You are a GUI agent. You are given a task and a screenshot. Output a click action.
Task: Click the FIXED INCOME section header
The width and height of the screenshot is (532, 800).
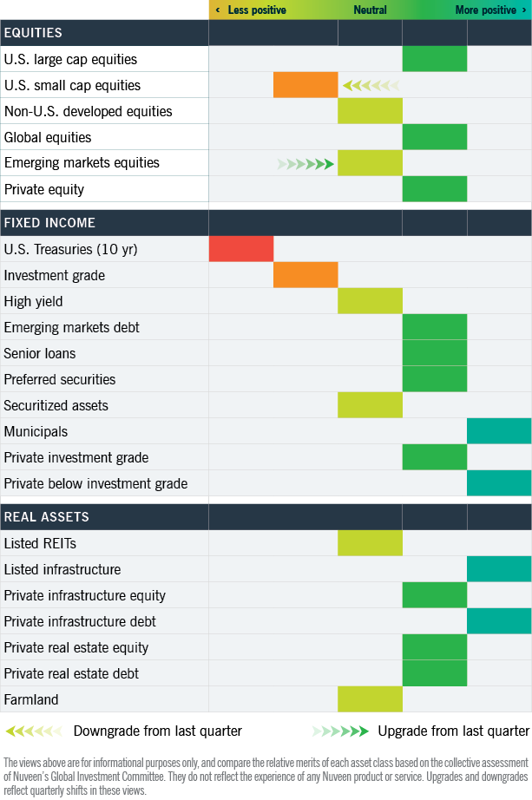pos(49,223)
